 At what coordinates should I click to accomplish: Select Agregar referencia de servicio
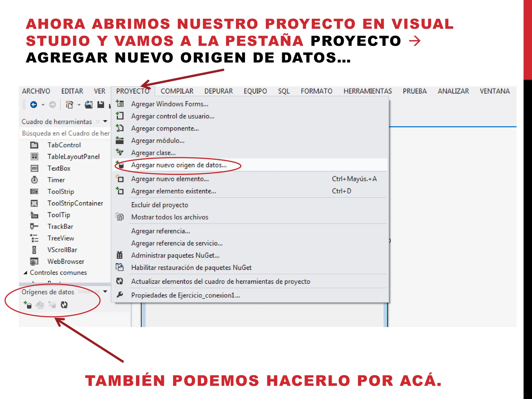[250, 243]
